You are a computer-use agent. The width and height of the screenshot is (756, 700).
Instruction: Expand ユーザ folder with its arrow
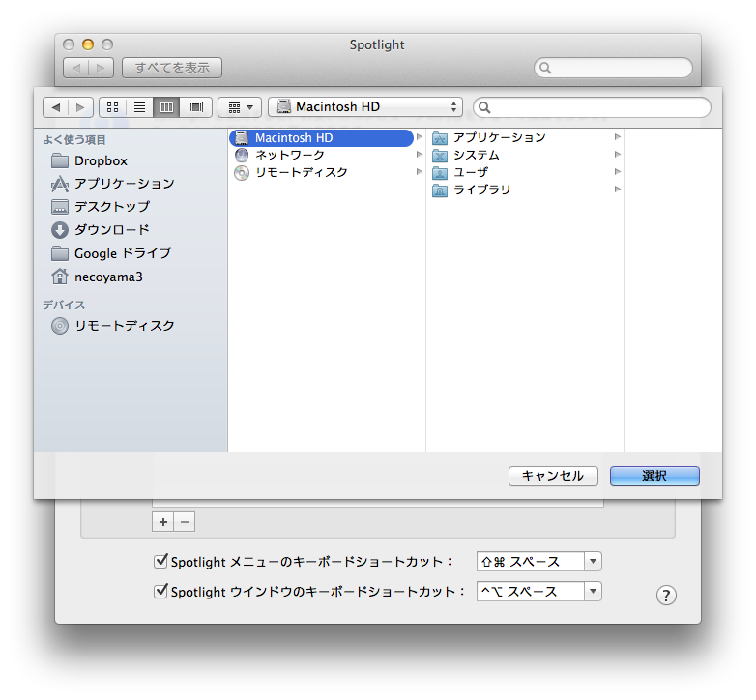(618, 172)
